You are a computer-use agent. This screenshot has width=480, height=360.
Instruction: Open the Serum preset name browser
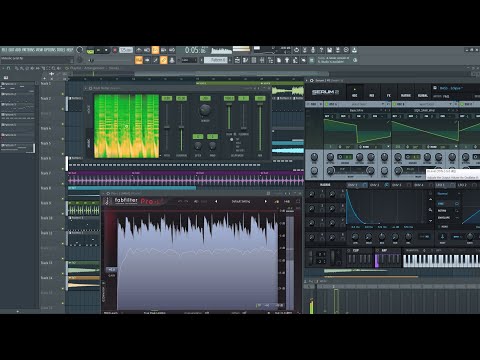[451, 88]
